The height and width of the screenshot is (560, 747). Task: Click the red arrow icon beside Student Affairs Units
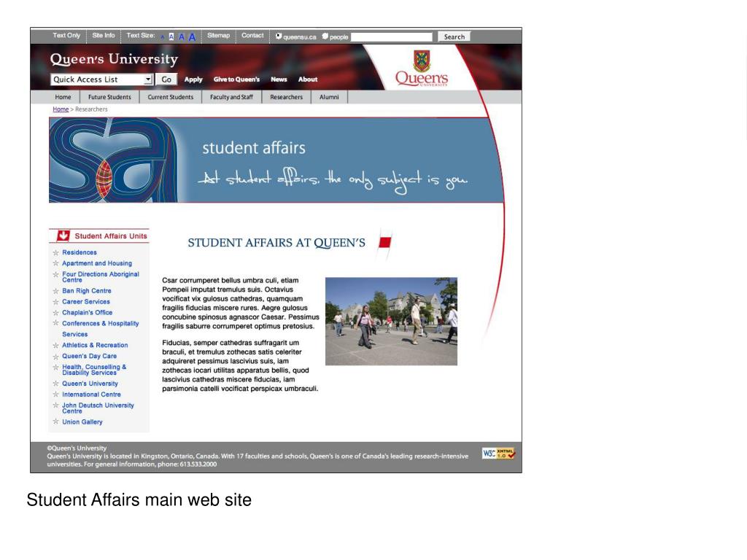(x=63, y=236)
